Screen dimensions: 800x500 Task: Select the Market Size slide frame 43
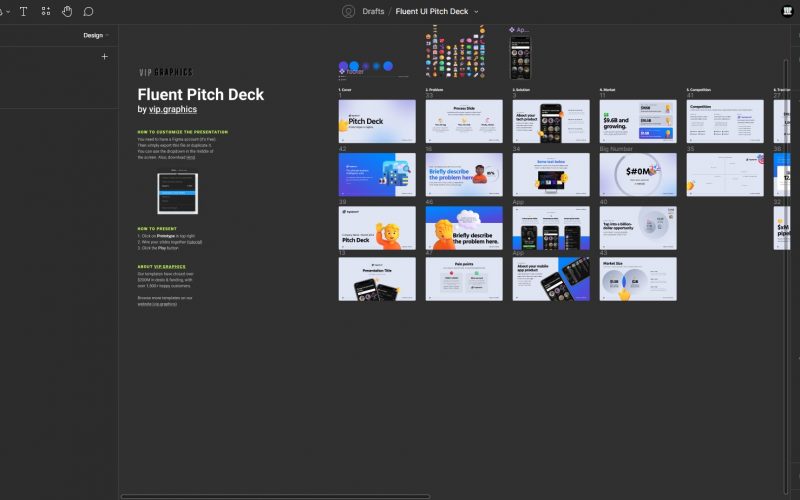[638, 279]
